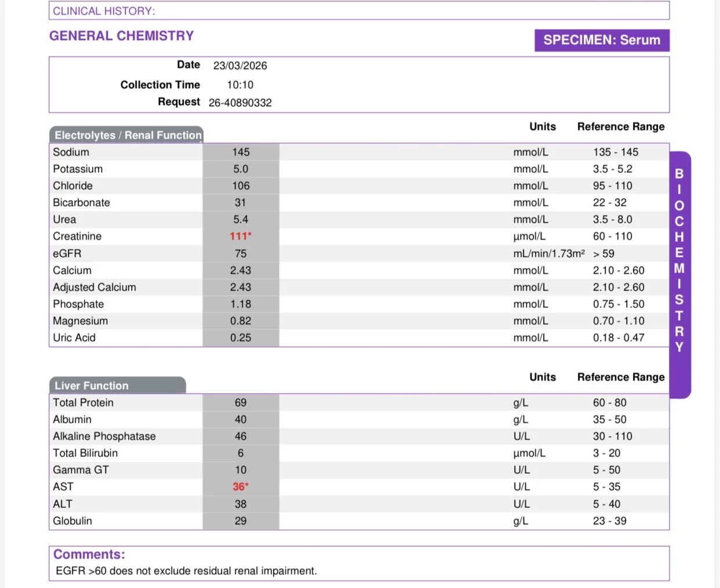
Task: Select the Electrolytes / Renal Function tab header
Action: pyautogui.click(x=126, y=135)
